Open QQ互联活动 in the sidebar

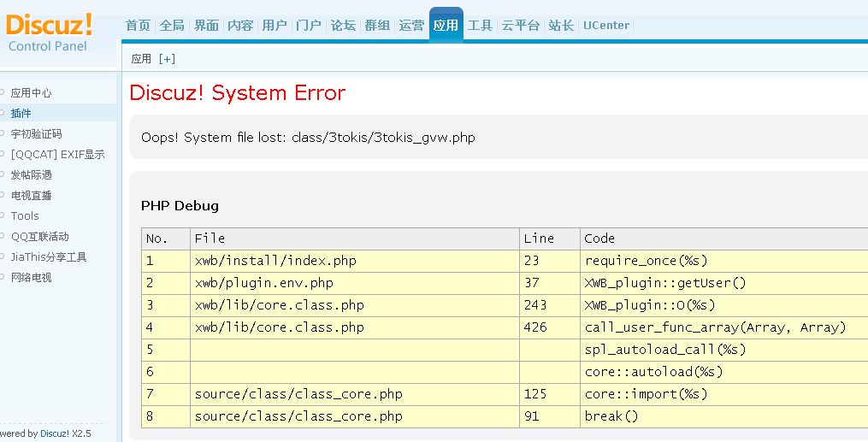(x=40, y=236)
